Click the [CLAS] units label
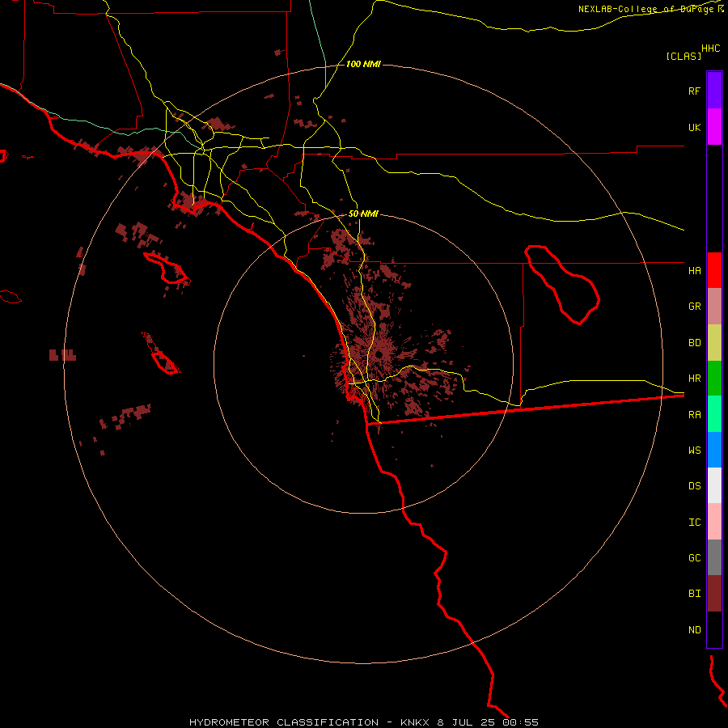The image size is (728, 728). point(684,57)
